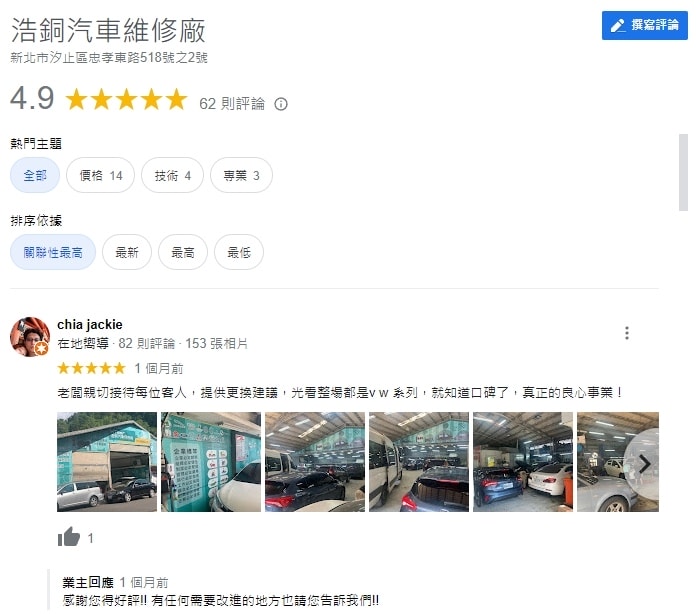Open the info icon beside 62 則評論

click(x=281, y=104)
